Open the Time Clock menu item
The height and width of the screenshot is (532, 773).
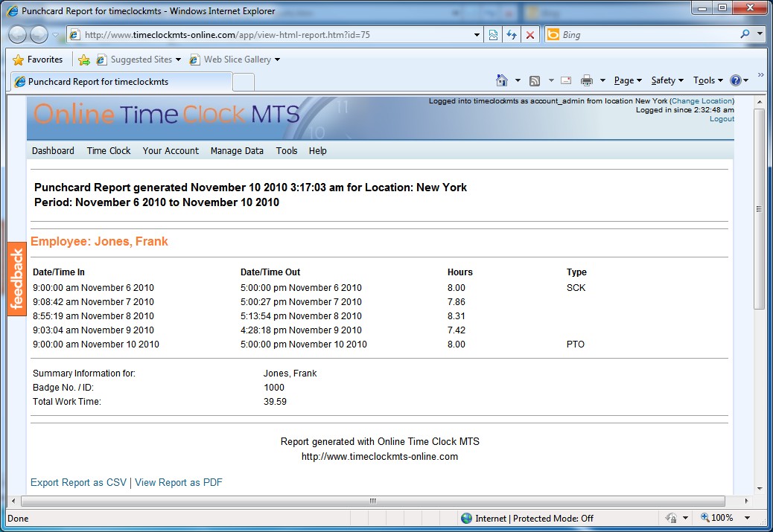point(109,151)
